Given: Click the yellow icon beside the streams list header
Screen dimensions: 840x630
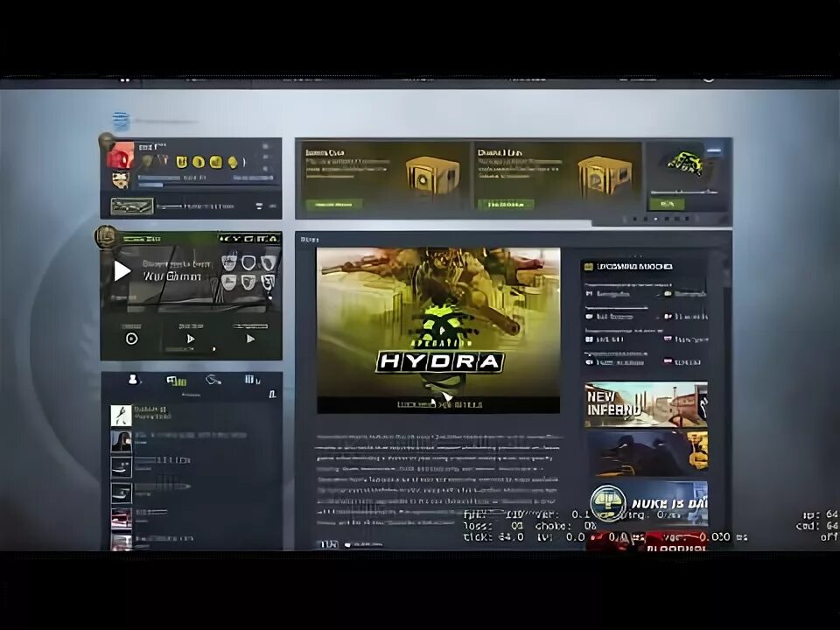Looking at the screenshot, I should point(589,266).
